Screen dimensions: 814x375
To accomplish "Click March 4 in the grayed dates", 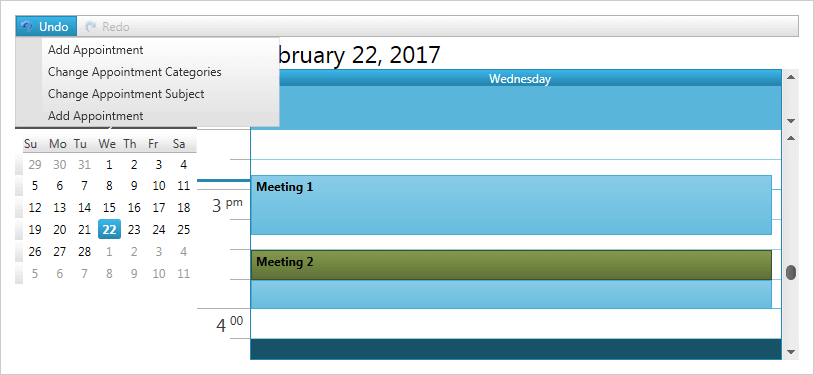I will (x=183, y=252).
